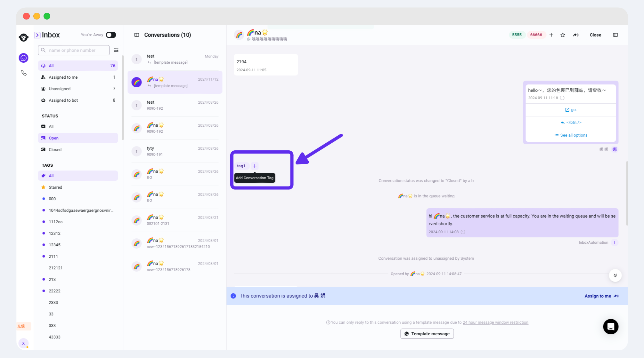Click the Template message button
This screenshot has width=644, height=358.
(427, 334)
